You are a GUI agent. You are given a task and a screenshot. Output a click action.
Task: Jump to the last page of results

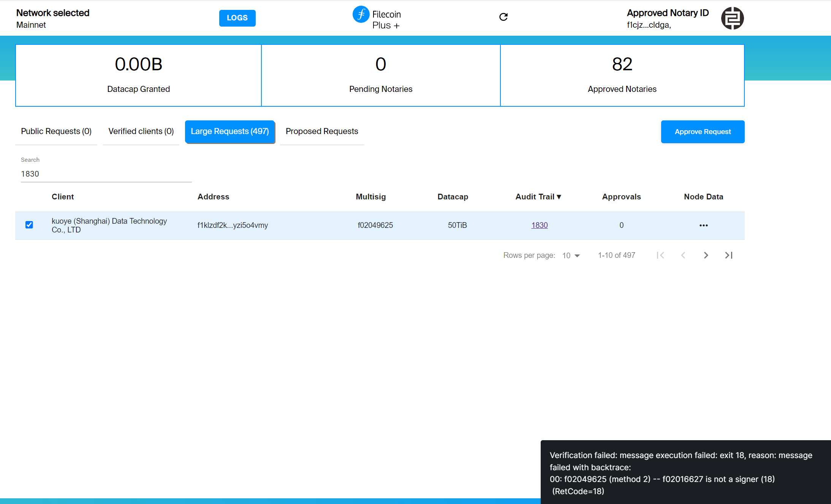coord(728,255)
